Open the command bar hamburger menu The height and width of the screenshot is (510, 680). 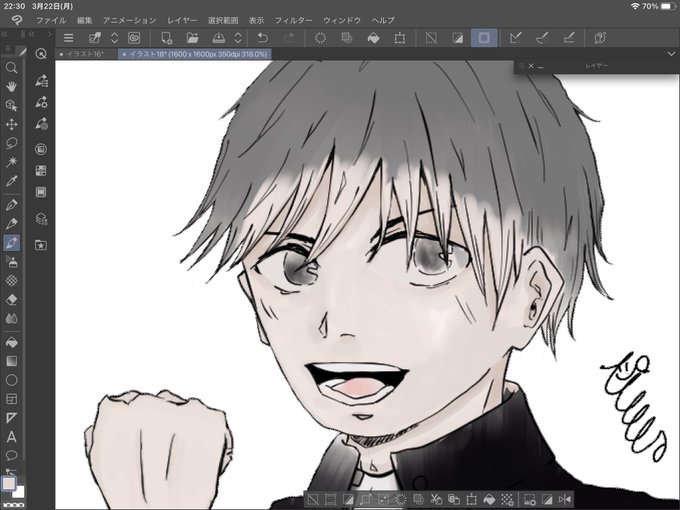pyautogui.click(x=69, y=38)
